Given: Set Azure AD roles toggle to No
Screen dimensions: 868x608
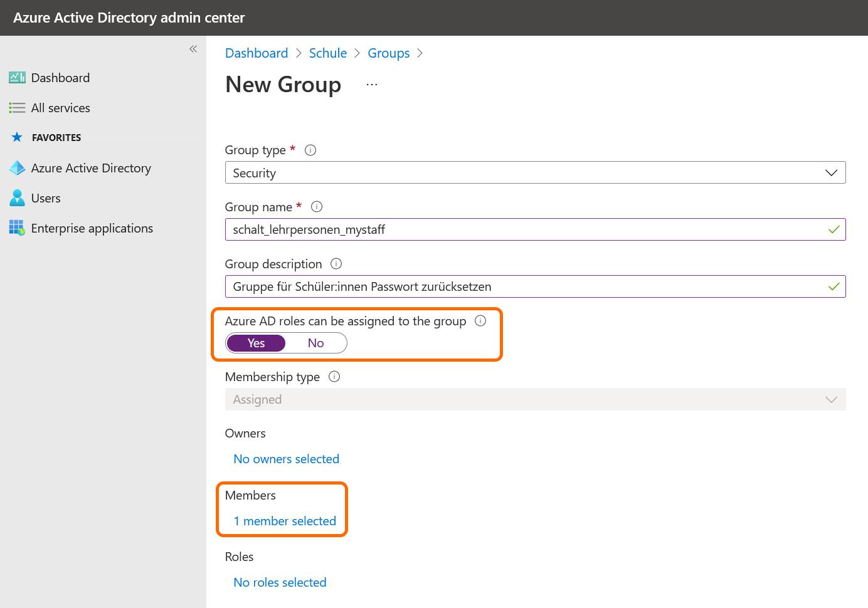Looking at the screenshot, I should tap(315, 343).
